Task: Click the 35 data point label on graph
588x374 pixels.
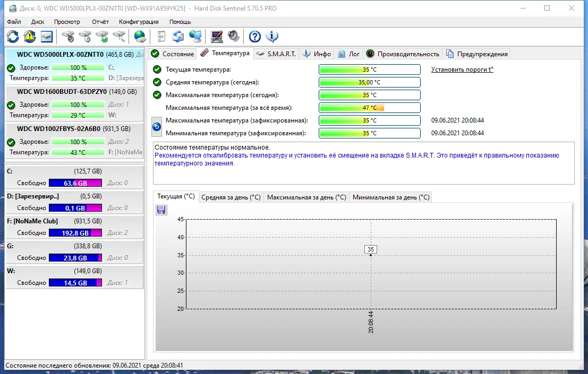Action: [x=371, y=249]
